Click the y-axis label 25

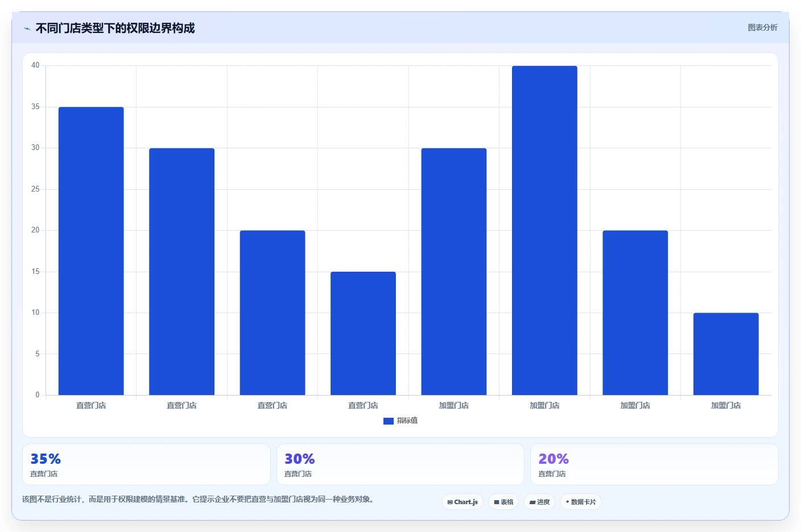pyautogui.click(x=35, y=189)
